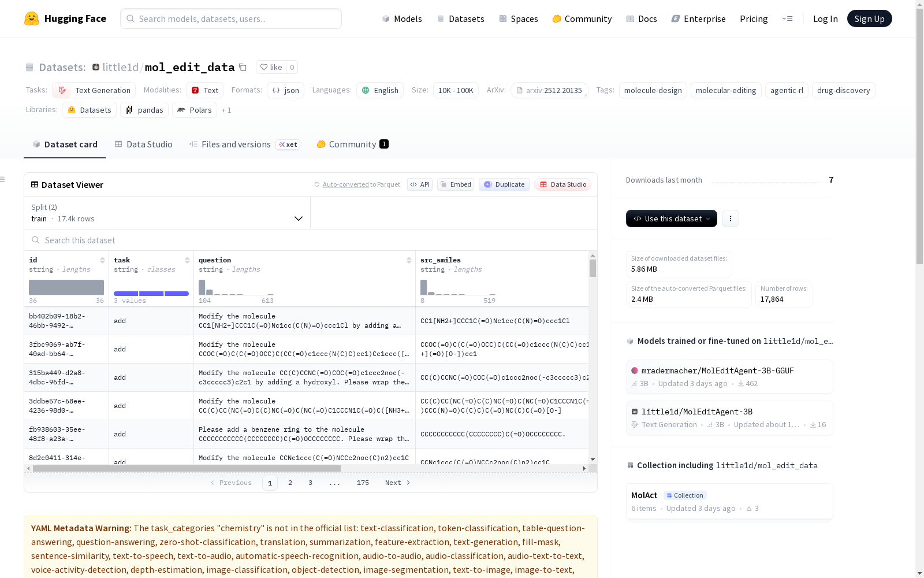Show the +1 more libraries

226,110
